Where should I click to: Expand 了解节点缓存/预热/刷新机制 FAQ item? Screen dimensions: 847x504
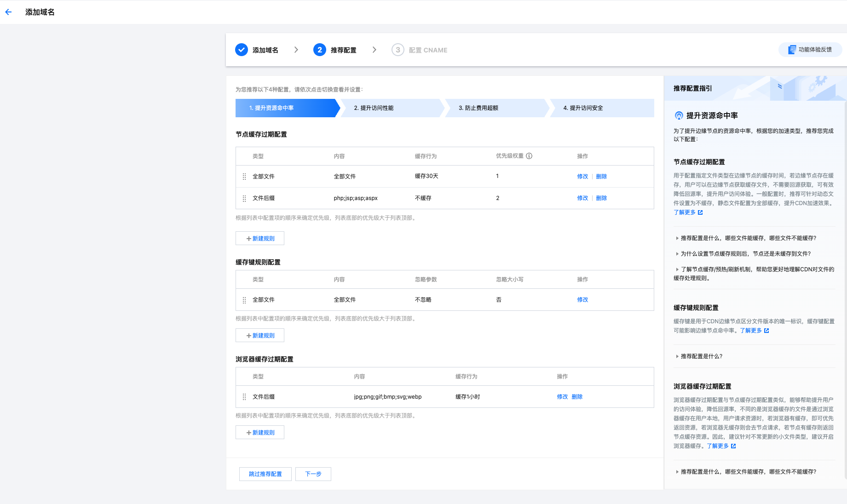point(757,269)
